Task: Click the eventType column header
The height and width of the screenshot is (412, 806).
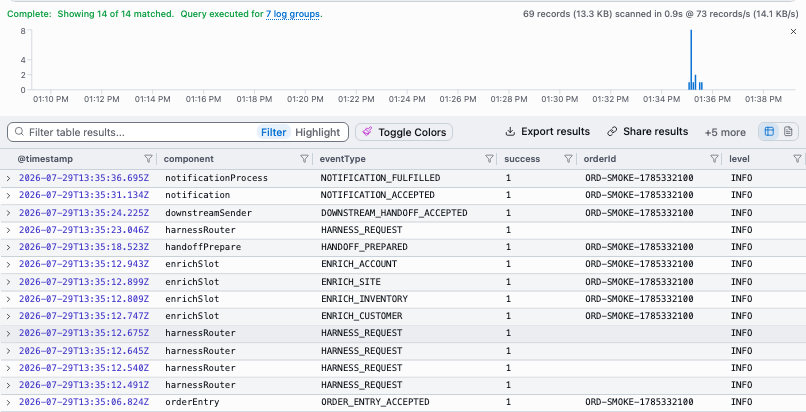Action: click(343, 159)
